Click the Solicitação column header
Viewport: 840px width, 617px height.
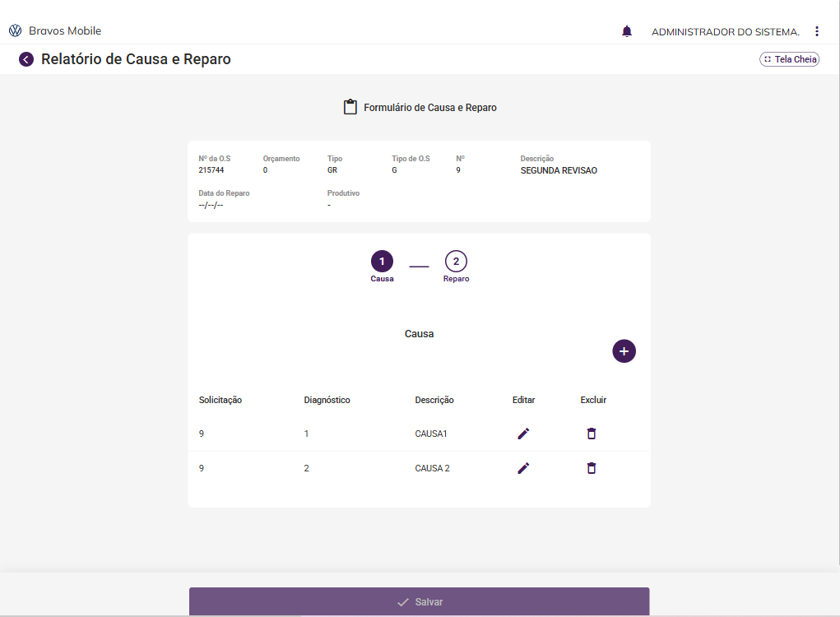pyautogui.click(x=220, y=400)
